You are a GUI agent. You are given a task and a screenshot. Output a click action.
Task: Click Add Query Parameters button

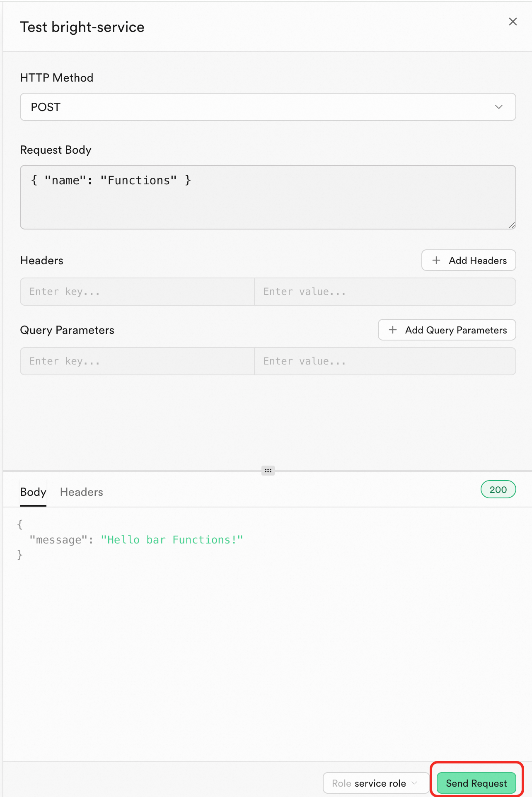coord(447,330)
